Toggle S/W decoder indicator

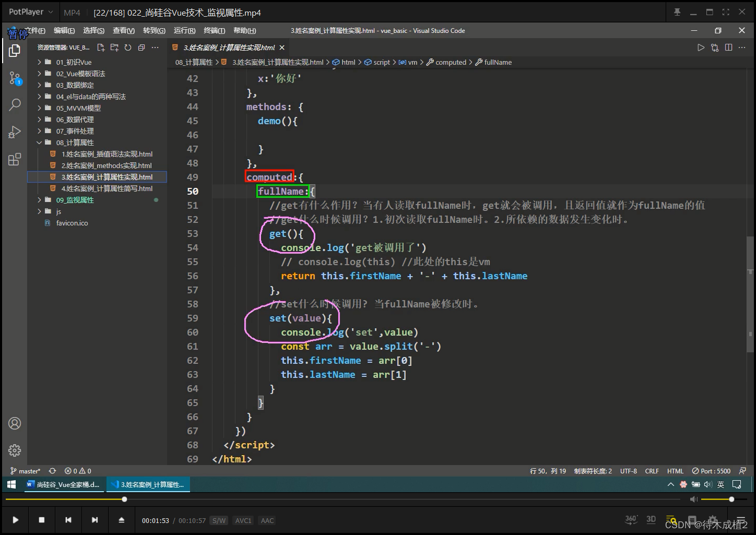(x=219, y=520)
